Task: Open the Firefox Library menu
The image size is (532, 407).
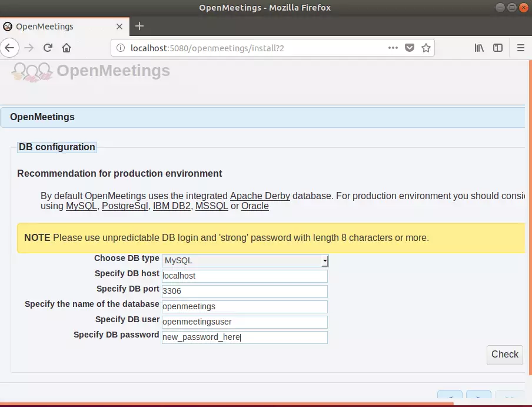Action: click(479, 48)
